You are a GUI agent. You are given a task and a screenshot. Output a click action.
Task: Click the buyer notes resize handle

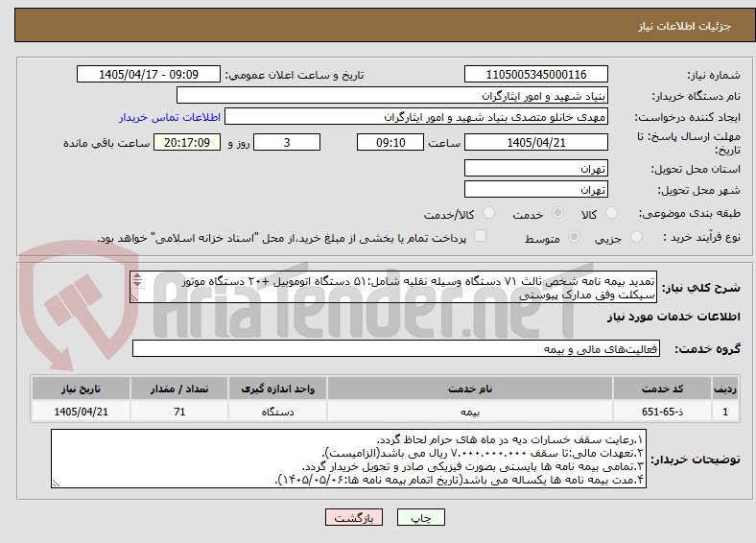pyautogui.click(x=56, y=483)
